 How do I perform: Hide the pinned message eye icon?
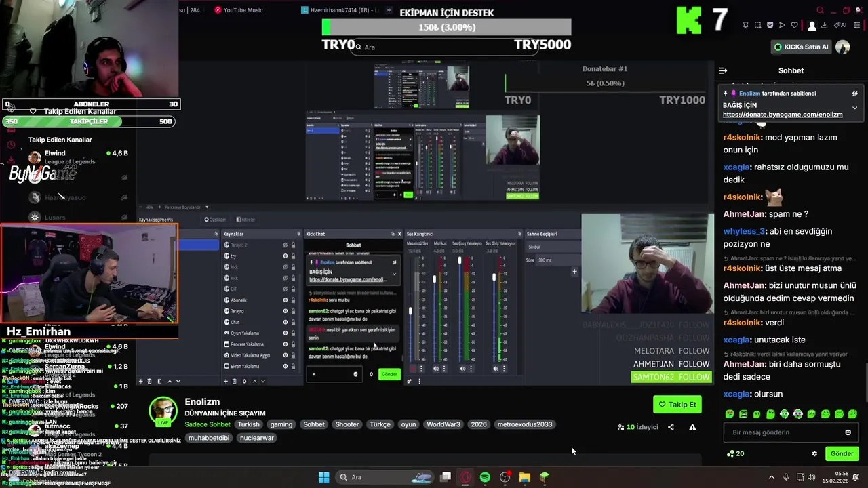coord(854,94)
